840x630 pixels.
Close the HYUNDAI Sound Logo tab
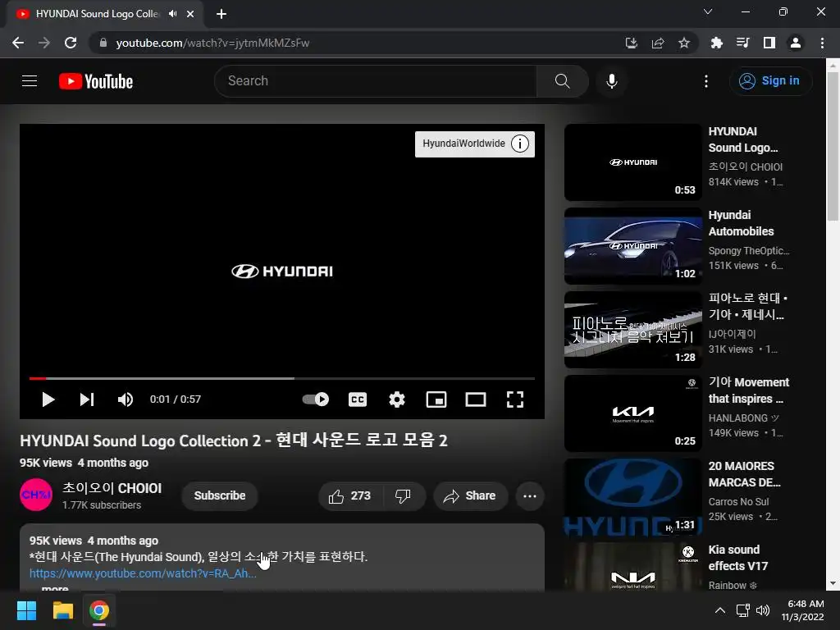pos(190,14)
